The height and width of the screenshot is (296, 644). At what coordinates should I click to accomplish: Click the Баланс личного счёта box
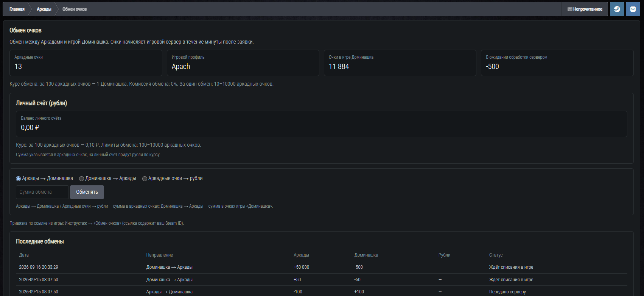[x=322, y=124]
